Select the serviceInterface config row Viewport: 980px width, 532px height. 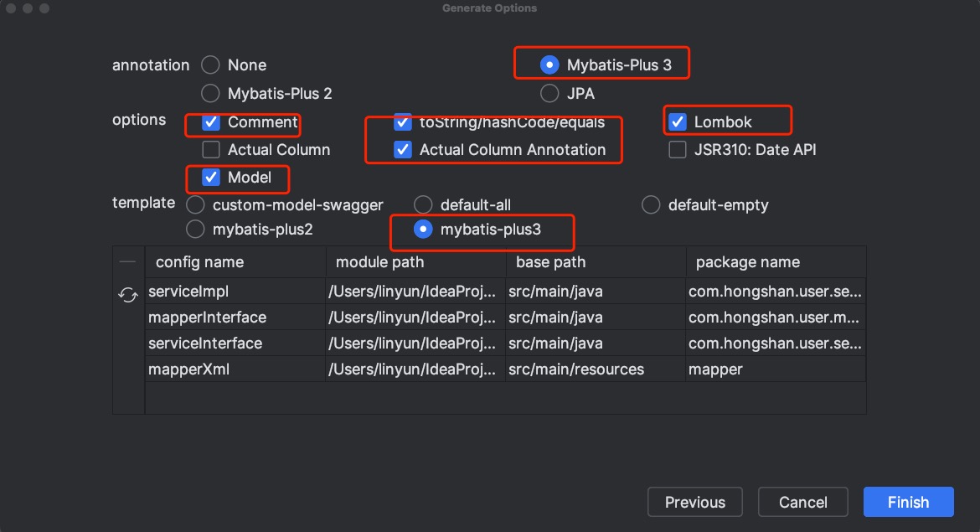click(506, 343)
